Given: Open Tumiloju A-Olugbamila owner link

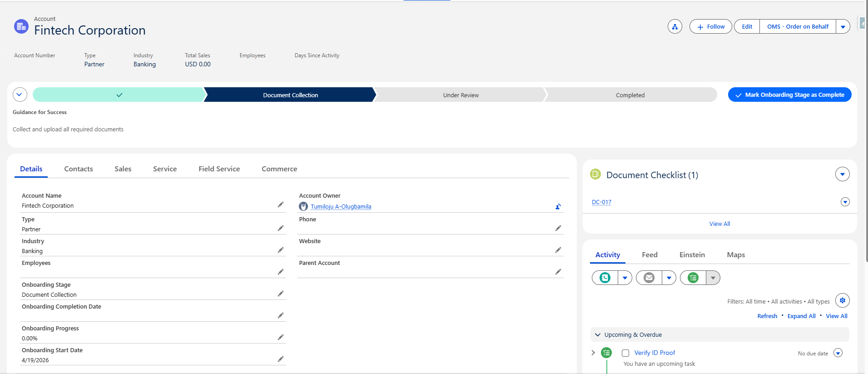Looking at the screenshot, I should click(341, 206).
